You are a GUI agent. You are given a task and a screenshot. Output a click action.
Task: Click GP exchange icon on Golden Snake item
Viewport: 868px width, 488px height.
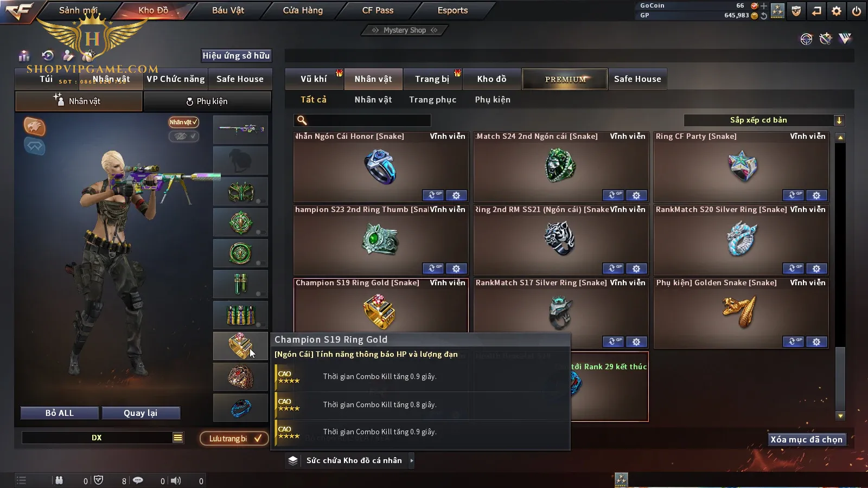click(x=793, y=342)
